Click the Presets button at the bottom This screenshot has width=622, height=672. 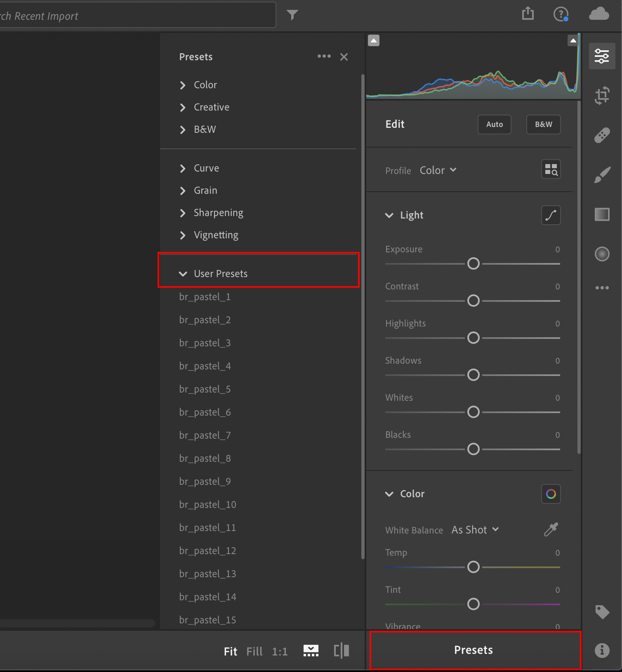[x=474, y=650]
